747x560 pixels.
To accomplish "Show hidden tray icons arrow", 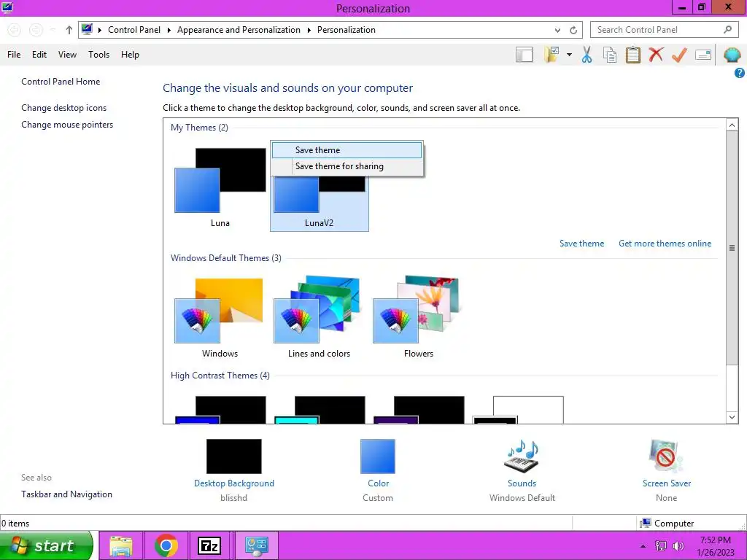I will point(643,546).
